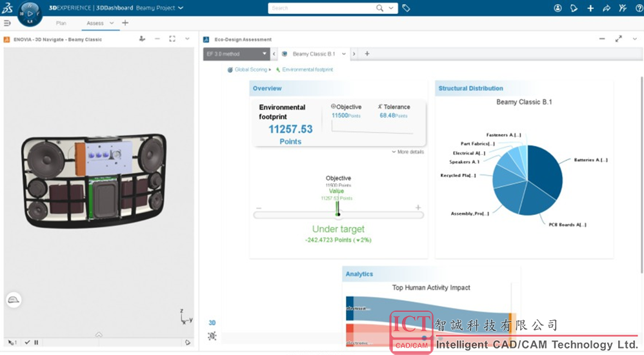Click the helmet view icon in 3D viewer
644x355 pixels.
14,299
